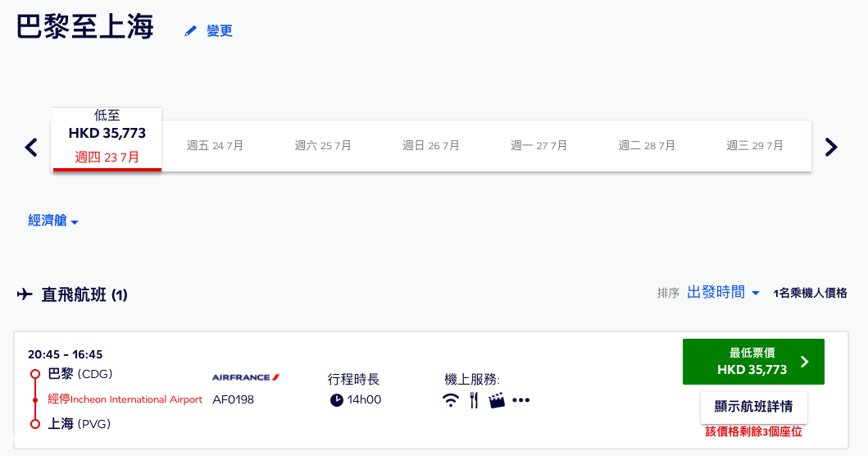The width and height of the screenshot is (868, 456).
Task: Click the Air France airline logo
Action: point(246,377)
